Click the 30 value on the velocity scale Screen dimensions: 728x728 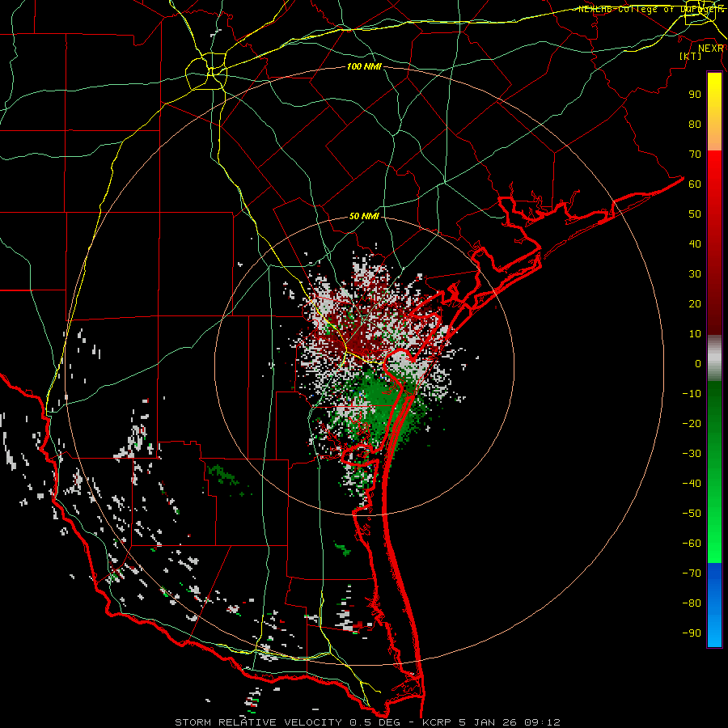[695, 274]
